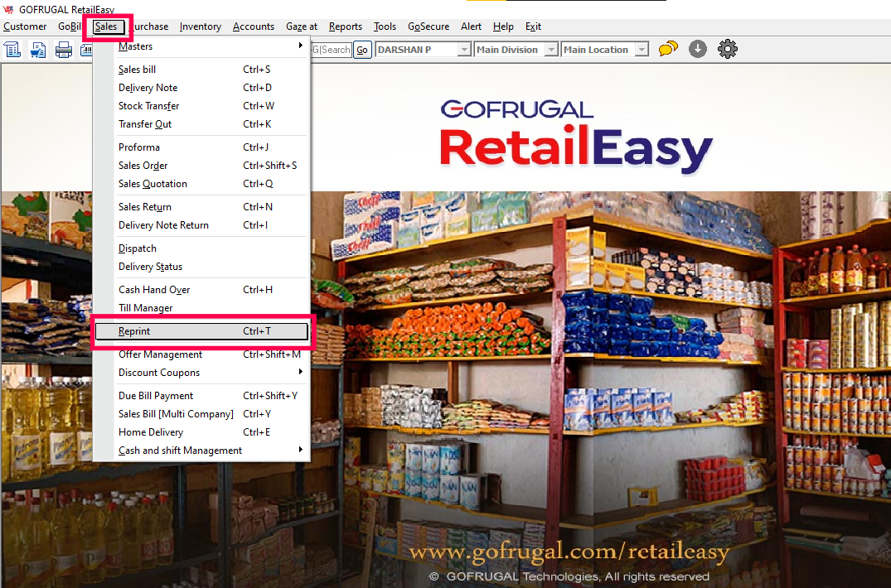Screen dimensions: 891x588
Task: Open the Alert menu
Action: click(x=471, y=27)
